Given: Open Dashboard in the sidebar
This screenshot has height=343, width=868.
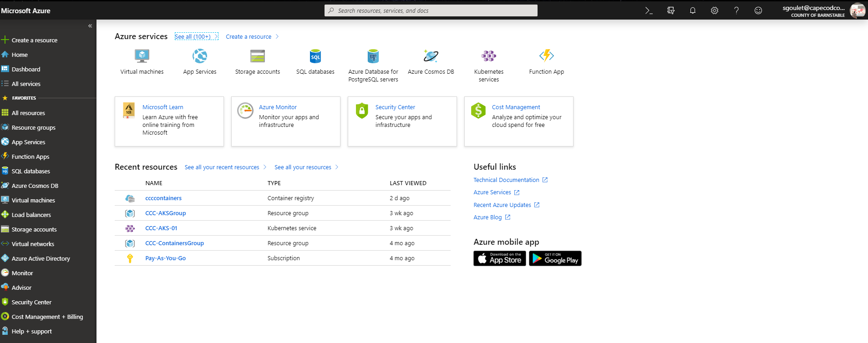Looking at the screenshot, I should (x=26, y=69).
